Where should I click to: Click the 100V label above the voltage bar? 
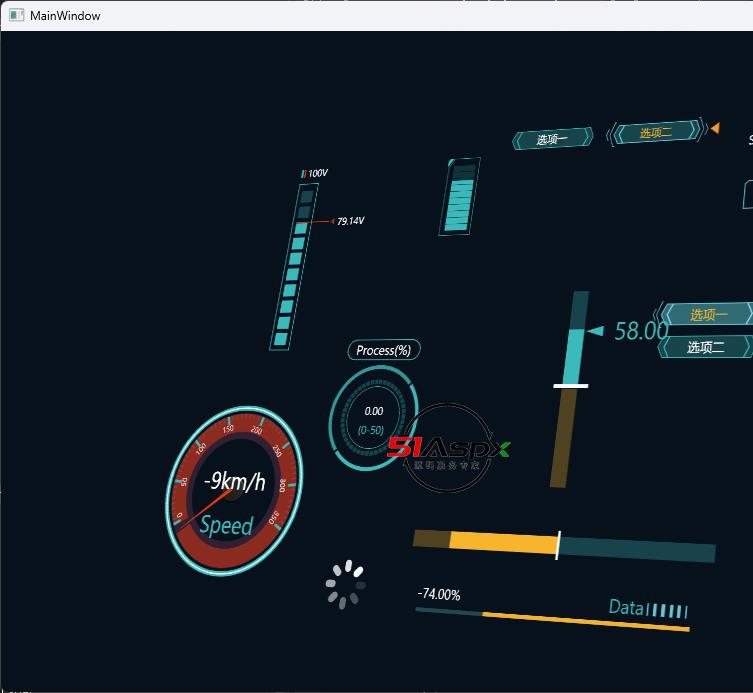tap(316, 174)
